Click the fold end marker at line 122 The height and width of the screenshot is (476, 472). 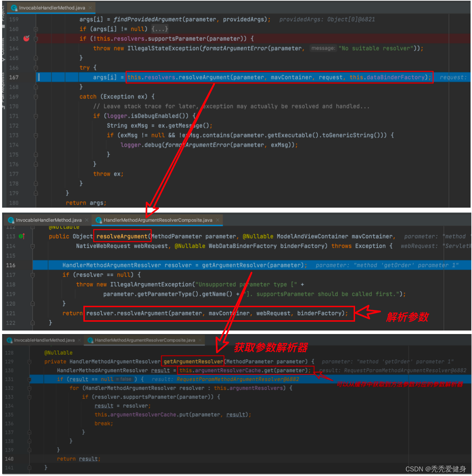[33, 323]
